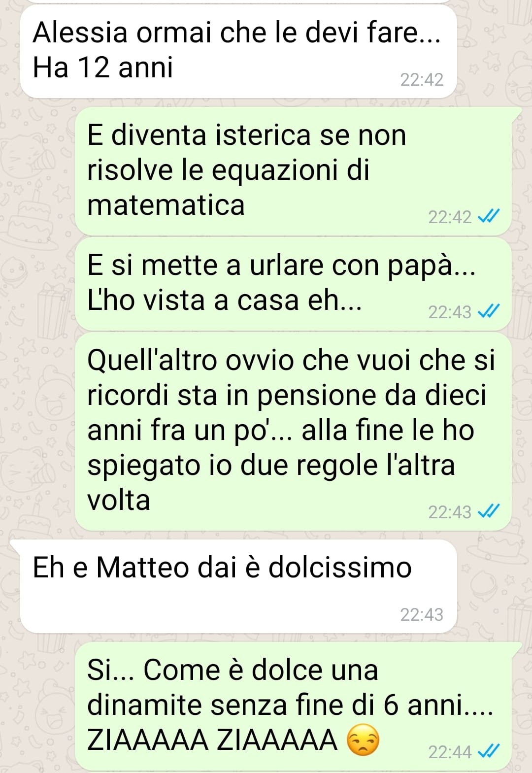Click the 22:43 timestamp under Matteo message
The image size is (532, 773).
[422, 614]
